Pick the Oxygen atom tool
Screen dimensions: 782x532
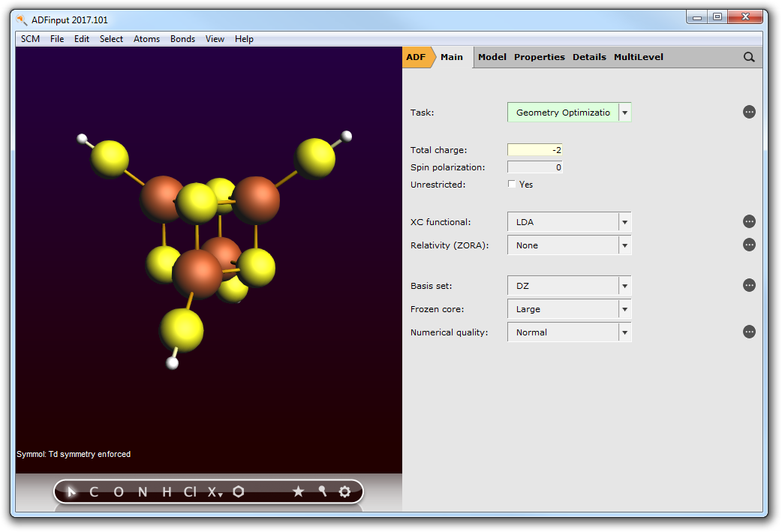(118, 492)
